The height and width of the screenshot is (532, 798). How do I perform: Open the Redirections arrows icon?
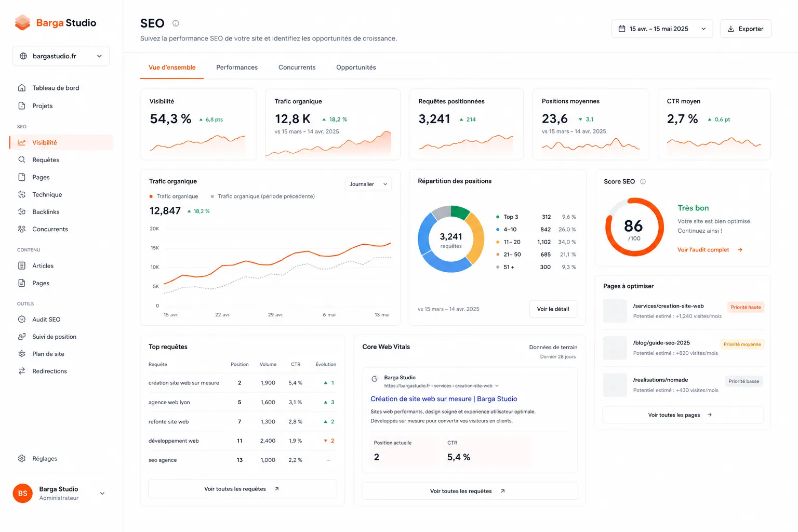22,371
